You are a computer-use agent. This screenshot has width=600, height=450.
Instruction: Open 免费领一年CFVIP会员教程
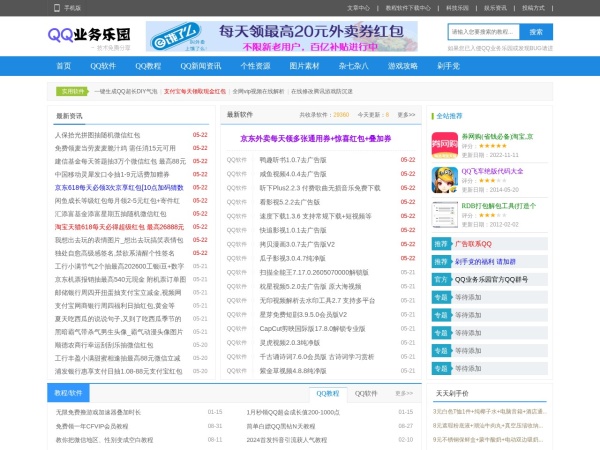(x=92, y=426)
